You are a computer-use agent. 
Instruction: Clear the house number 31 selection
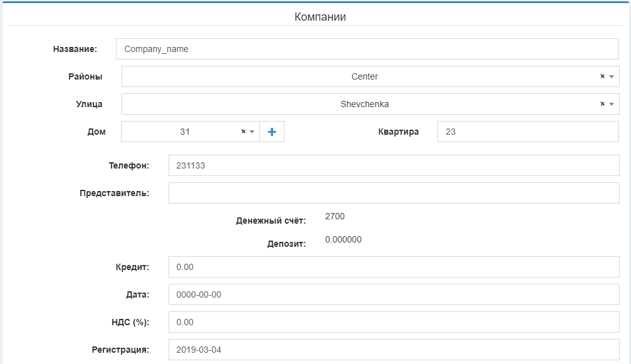(243, 132)
